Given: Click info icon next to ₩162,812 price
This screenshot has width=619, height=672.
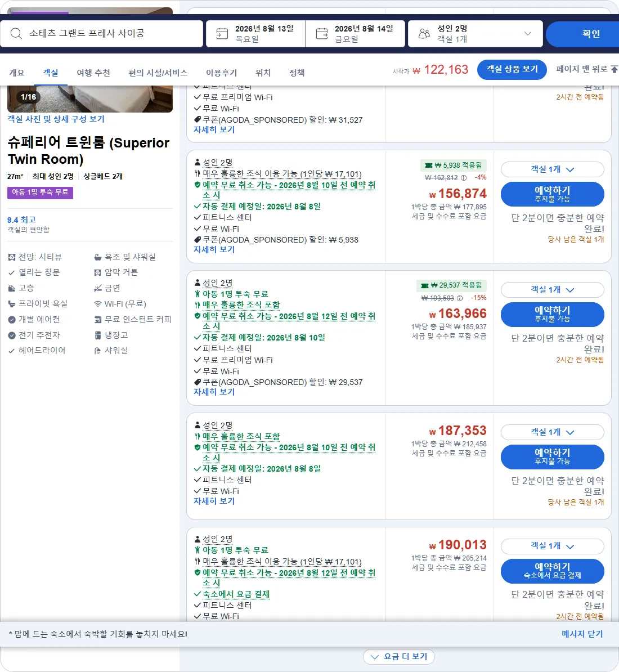Looking at the screenshot, I should point(464,177).
